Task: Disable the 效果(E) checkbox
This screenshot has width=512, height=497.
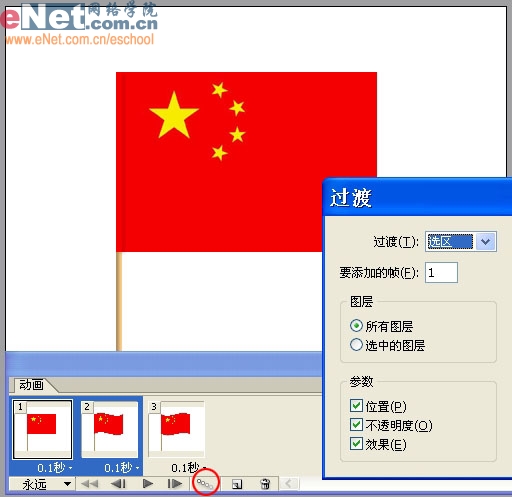Action: [x=356, y=444]
